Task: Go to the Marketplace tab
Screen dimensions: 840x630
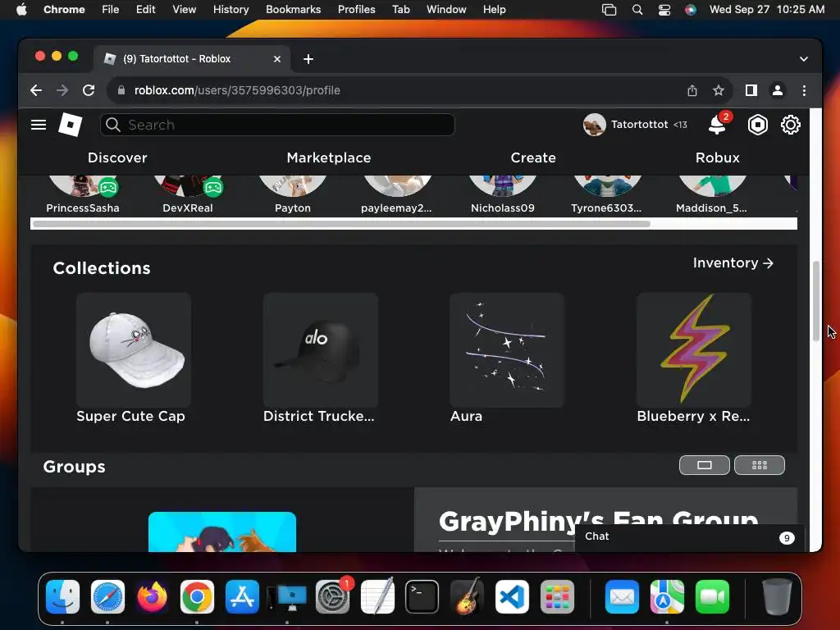Action: coord(329,157)
